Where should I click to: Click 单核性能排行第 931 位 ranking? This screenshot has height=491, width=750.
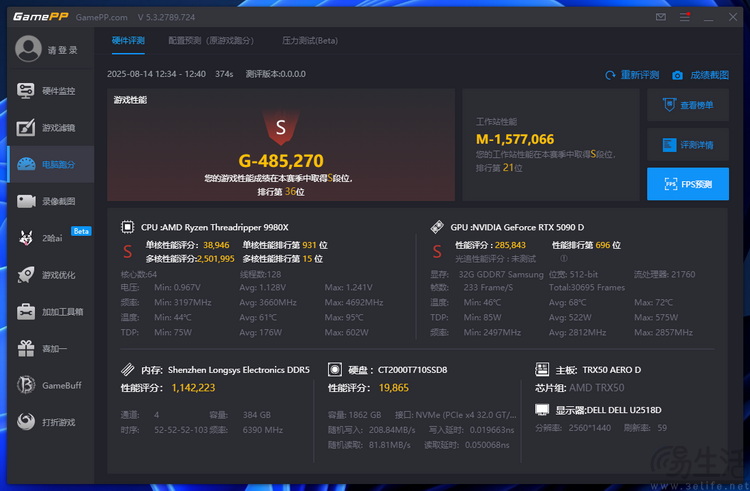pyautogui.click(x=285, y=245)
